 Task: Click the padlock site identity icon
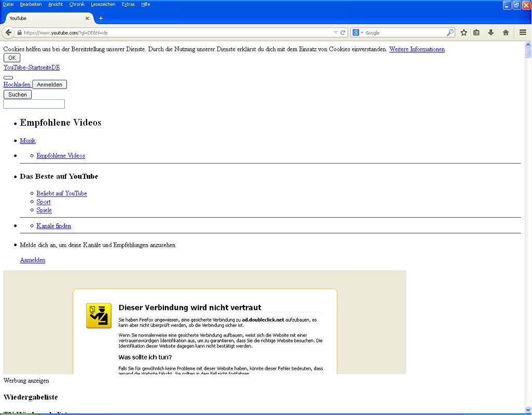pyautogui.click(x=19, y=33)
